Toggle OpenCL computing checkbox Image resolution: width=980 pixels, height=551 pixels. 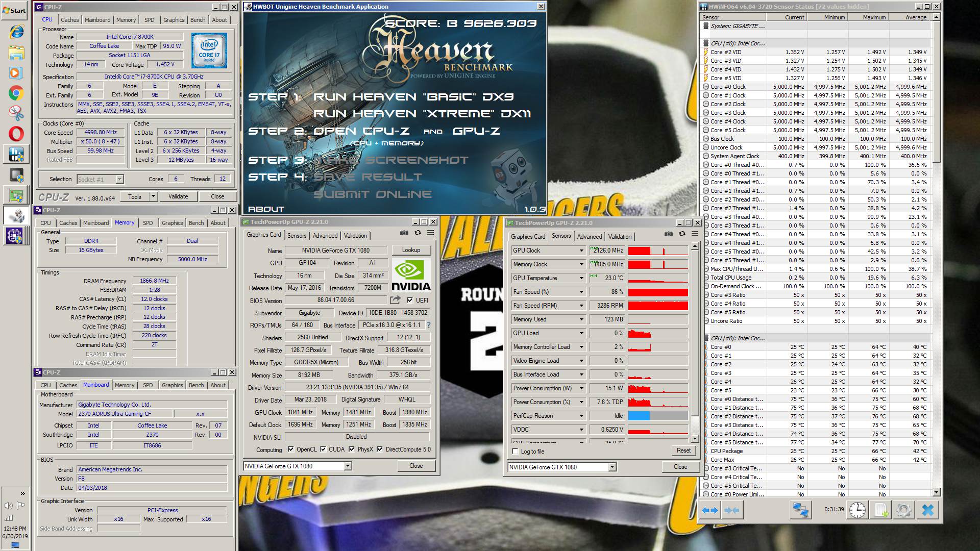[x=291, y=449]
